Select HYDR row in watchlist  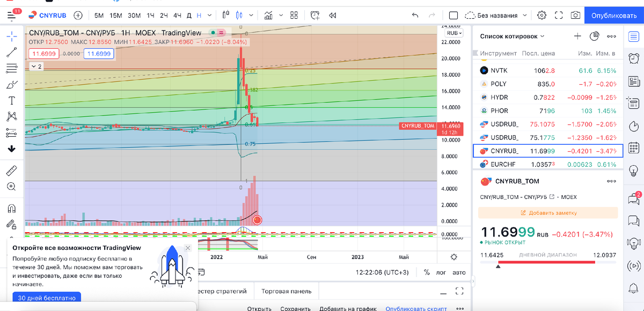coord(548,97)
